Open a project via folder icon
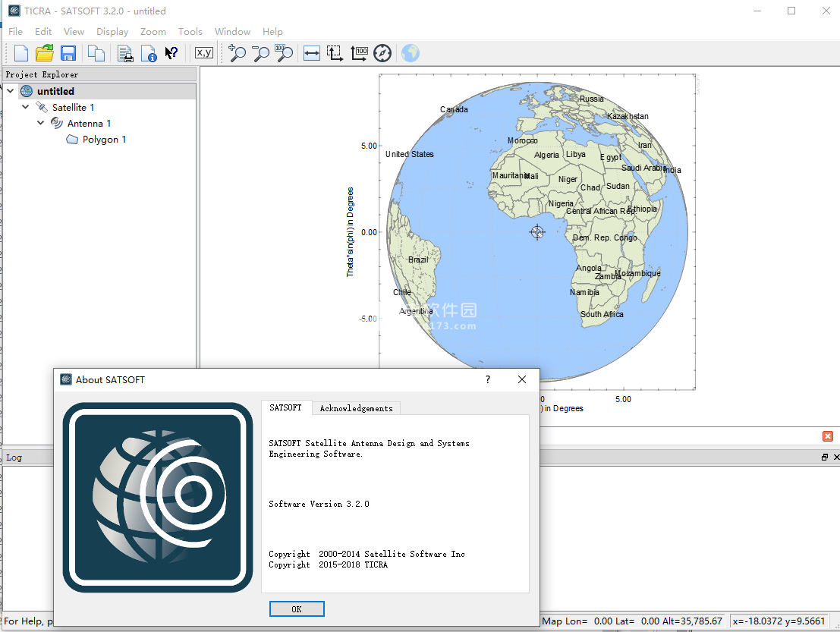The height and width of the screenshot is (632, 840). point(45,53)
